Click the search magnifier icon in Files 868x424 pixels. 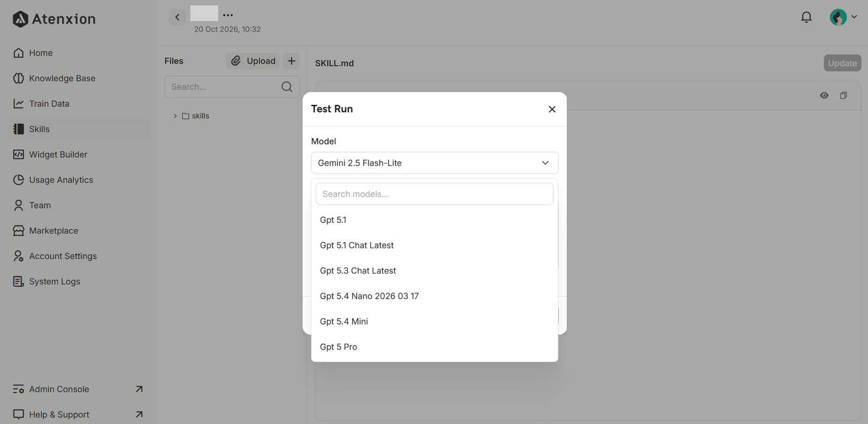(287, 87)
